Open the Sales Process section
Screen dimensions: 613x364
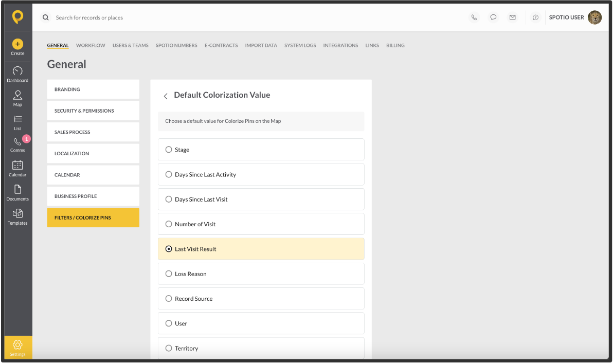tap(94, 132)
